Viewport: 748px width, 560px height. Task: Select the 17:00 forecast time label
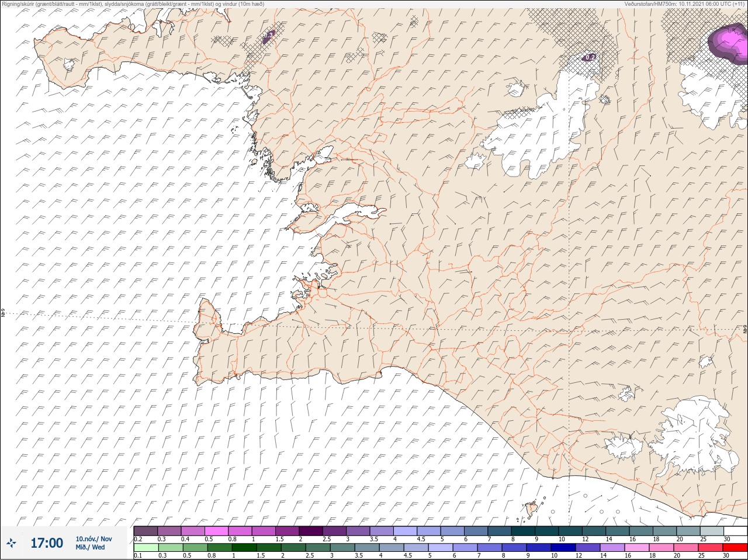pyautogui.click(x=47, y=543)
